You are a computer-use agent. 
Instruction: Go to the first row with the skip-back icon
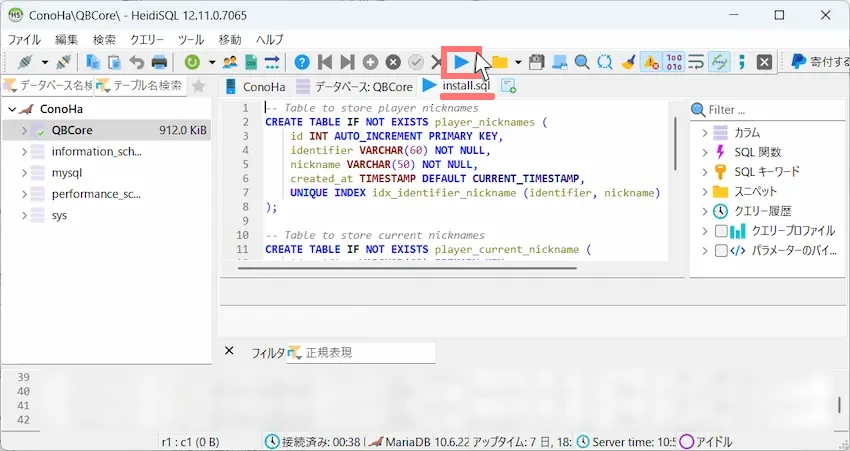tap(325, 62)
